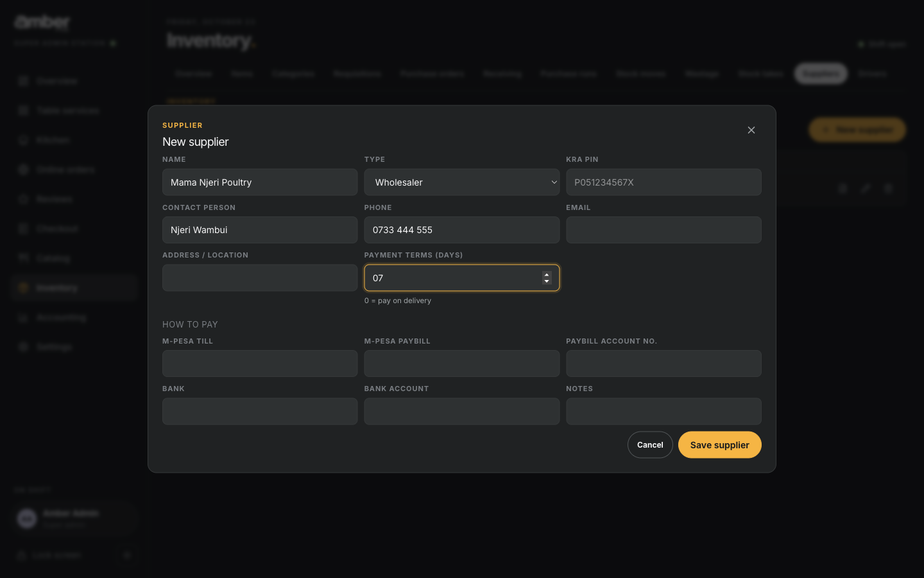
Task: Focus the M-Pesa Paybill field
Action: click(x=462, y=363)
